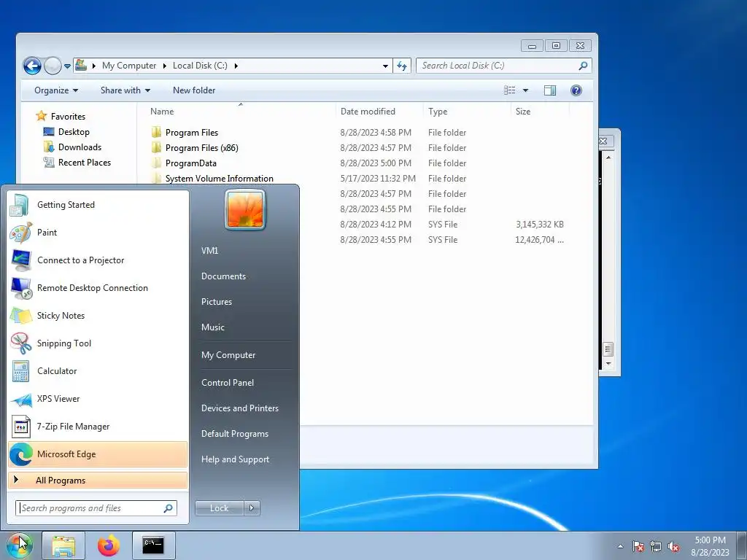Open Action Center flag in system tray

click(x=638, y=546)
